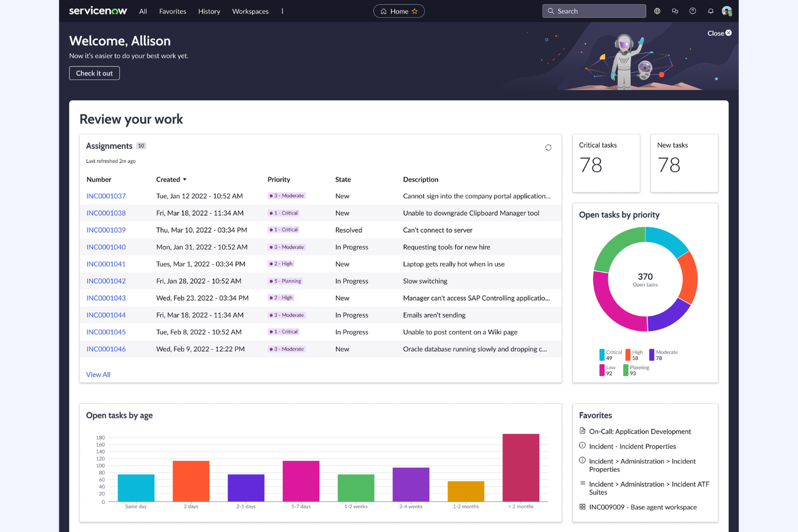The image size is (798, 532).
Task: Click the servicenow logo
Action: point(98,11)
